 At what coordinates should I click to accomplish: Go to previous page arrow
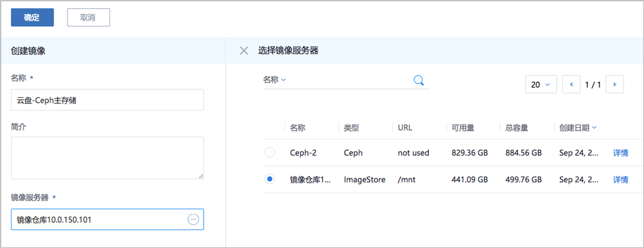coord(571,84)
